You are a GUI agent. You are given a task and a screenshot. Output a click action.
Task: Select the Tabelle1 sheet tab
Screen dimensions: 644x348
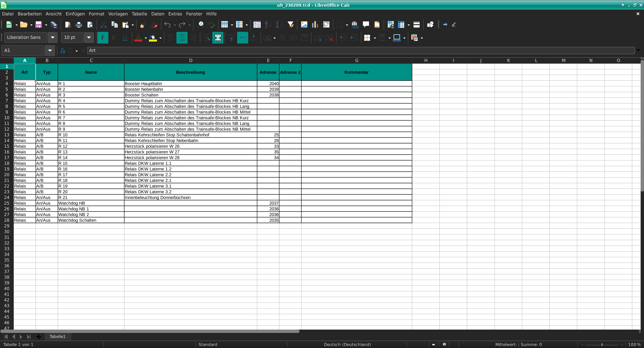point(57,337)
